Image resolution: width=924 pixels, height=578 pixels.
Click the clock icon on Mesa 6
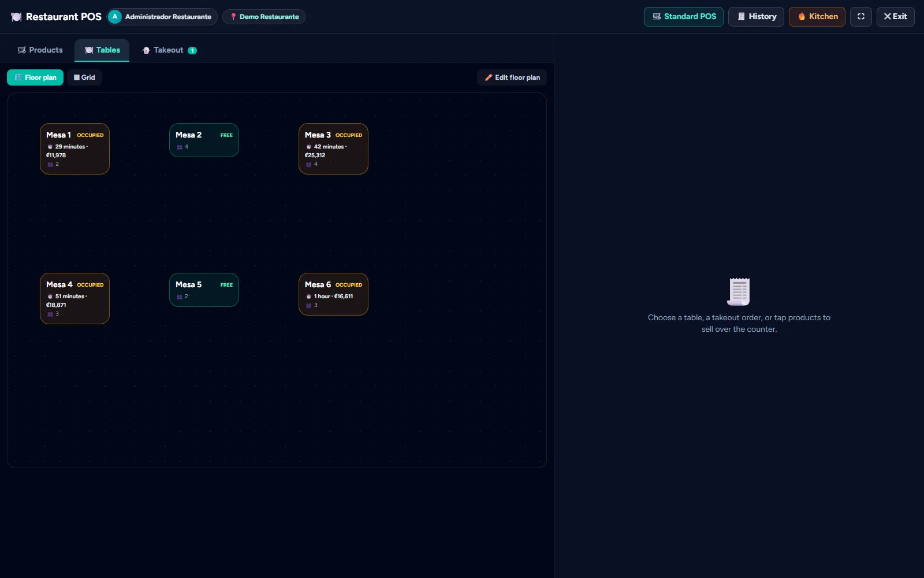tap(309, 297)
